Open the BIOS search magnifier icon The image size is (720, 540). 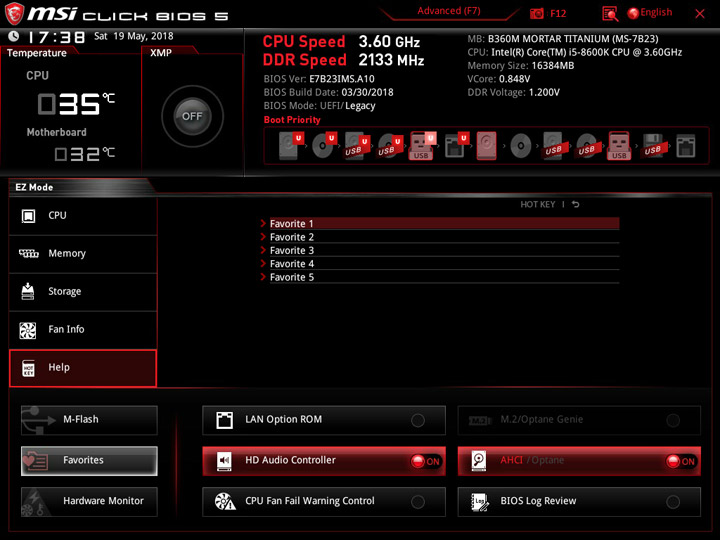[610, 14]
